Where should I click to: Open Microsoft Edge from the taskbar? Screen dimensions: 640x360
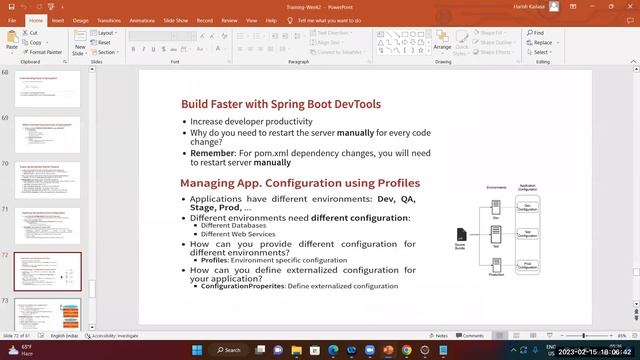pos(333,350)
